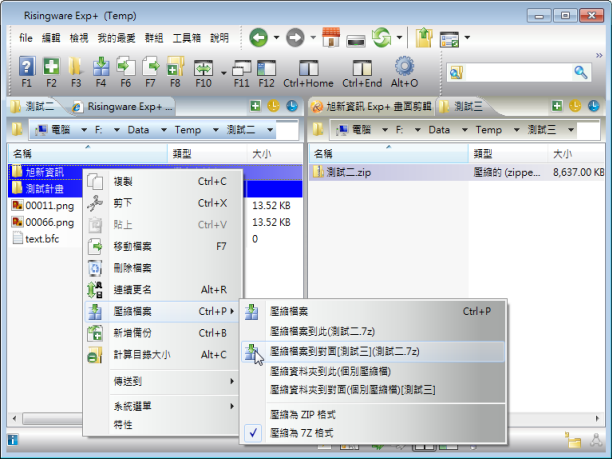This screenshot has width=612, height=459.
Task: Go back with green arrow button
Action: 258,38
